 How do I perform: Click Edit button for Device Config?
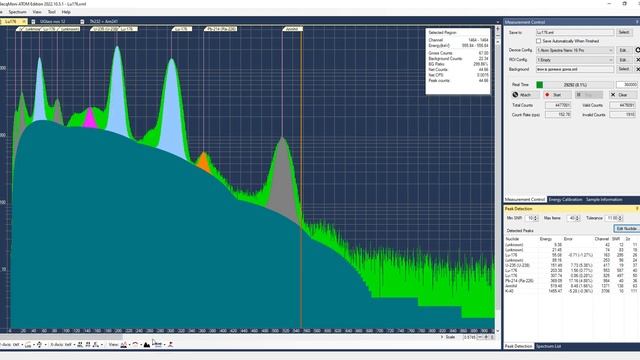click(x=623, y=50)
